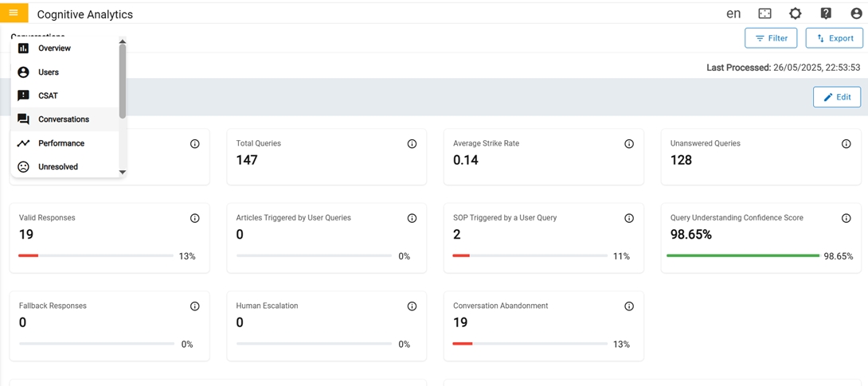Click info icon on Total Queries card

click(412, 144)
